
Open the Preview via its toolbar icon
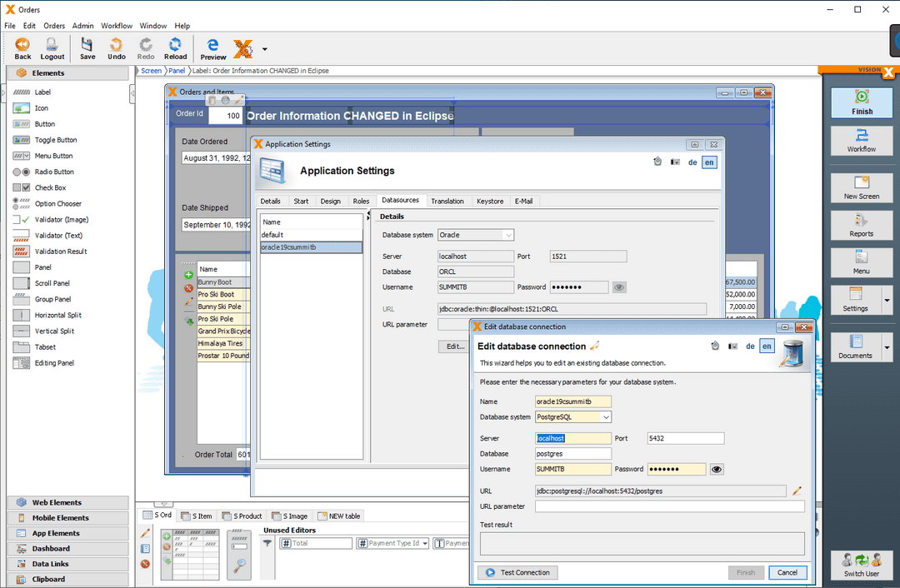click(212, 47)
